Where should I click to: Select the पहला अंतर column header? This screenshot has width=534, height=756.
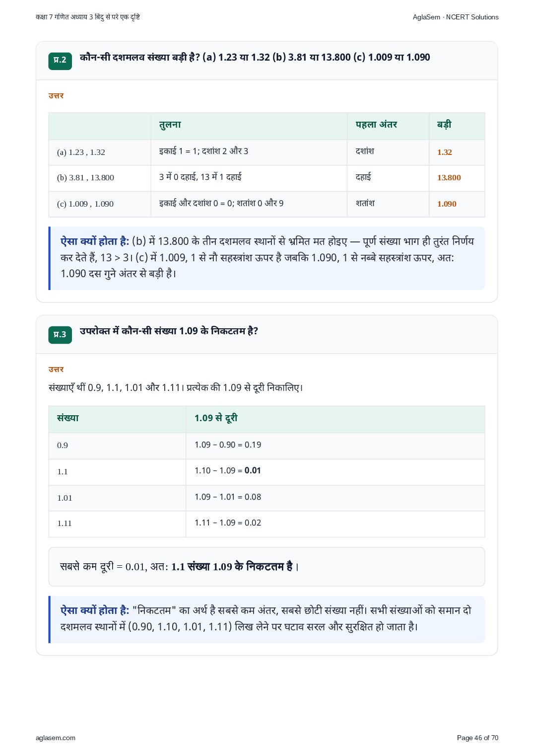(388, 126)
